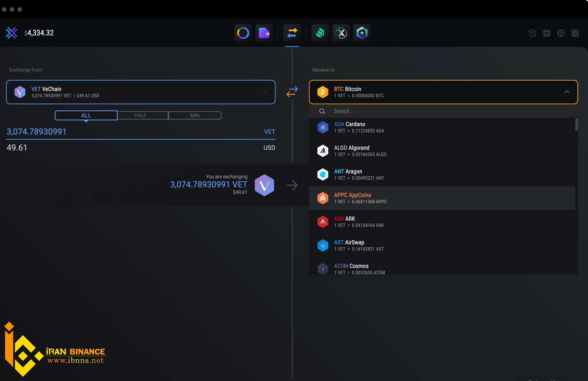
Task: Choose ALGO Algorand from the list
Action: pos(442,151)
